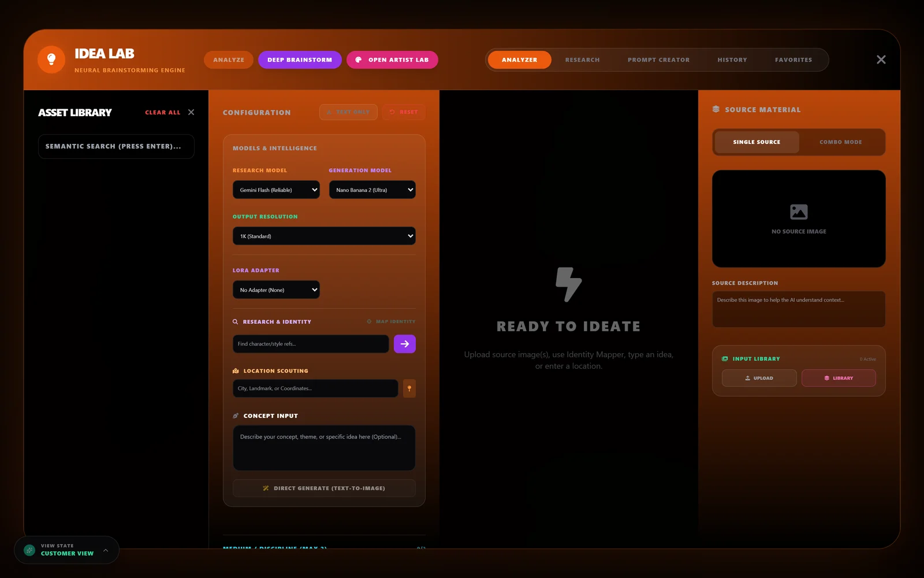Reset the configuration
Viewport: 924px width, 578px height.
coord(404,112)
